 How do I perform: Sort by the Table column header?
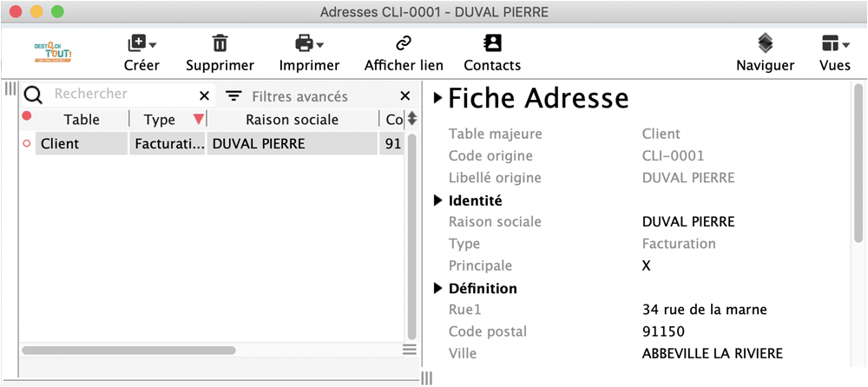(x=82, y=120)
